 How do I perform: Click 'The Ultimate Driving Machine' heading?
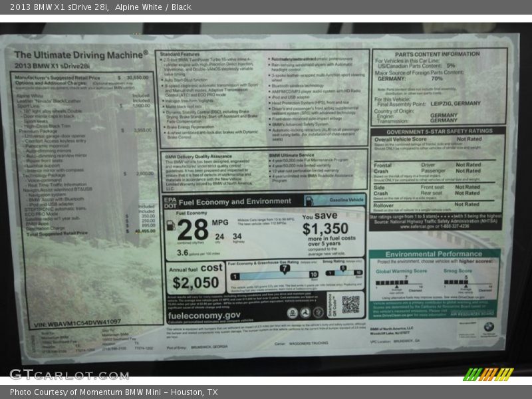coord(81,55)
